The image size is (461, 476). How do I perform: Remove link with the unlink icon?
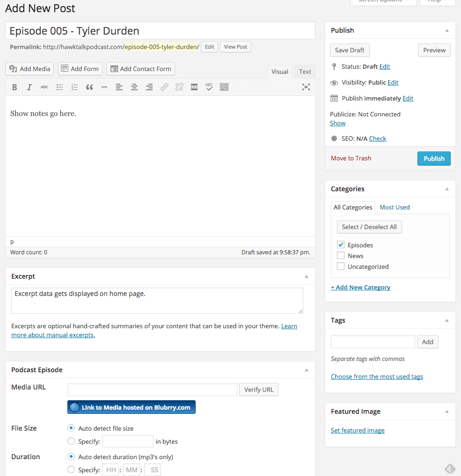(179, 87)
